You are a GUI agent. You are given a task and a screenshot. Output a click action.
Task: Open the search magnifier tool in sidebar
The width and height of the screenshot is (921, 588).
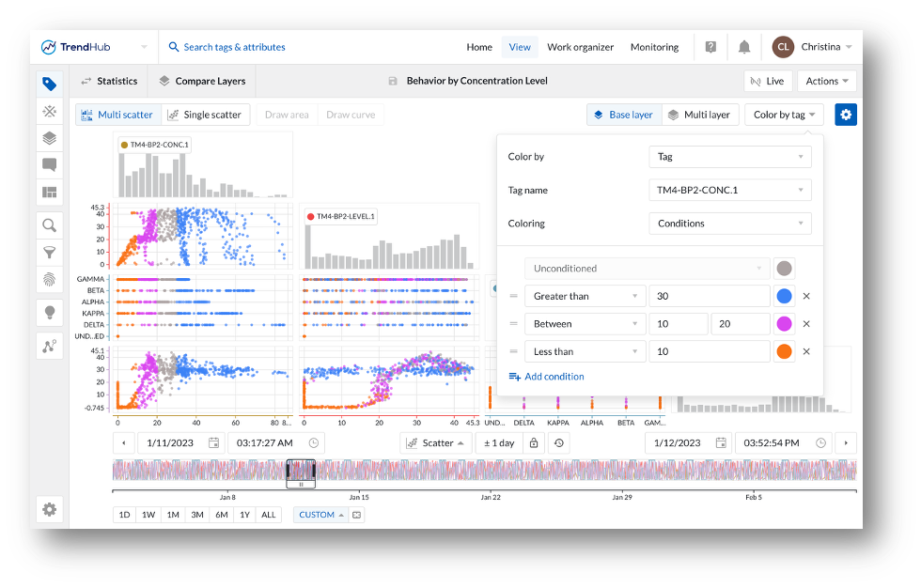[x=50, y=224]
